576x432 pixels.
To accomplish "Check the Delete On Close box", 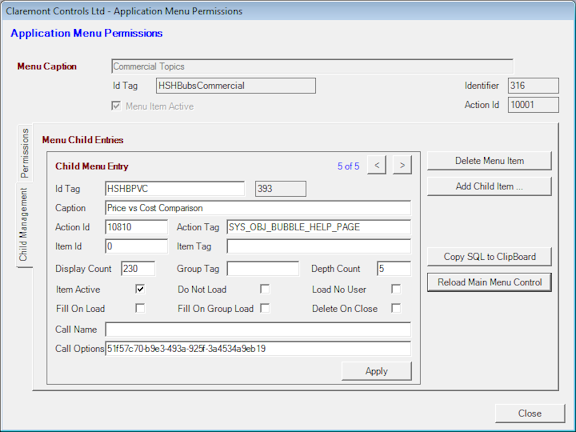I will (396, 308).
